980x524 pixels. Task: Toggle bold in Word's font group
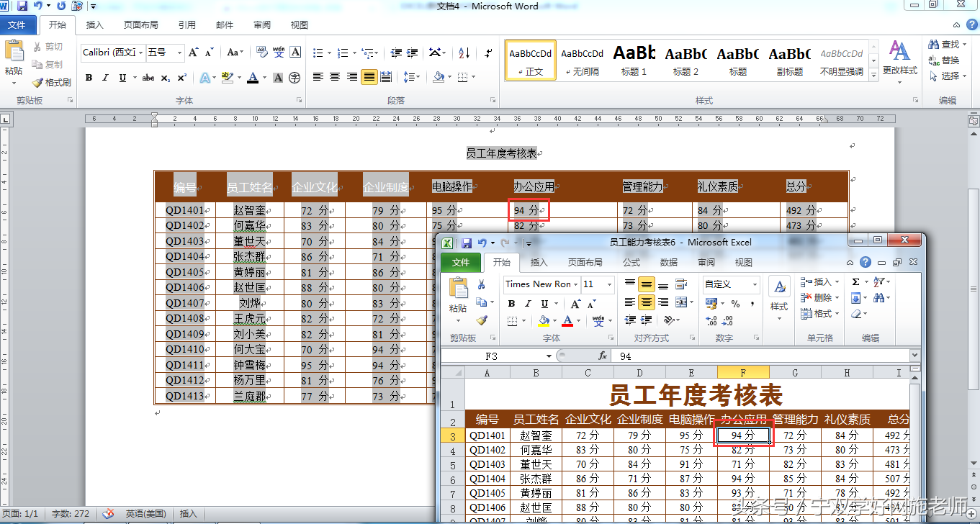89,78
